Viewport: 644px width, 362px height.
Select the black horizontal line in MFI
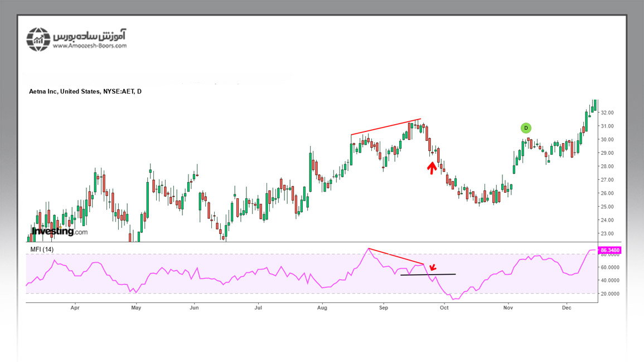(x=428, y=275)
